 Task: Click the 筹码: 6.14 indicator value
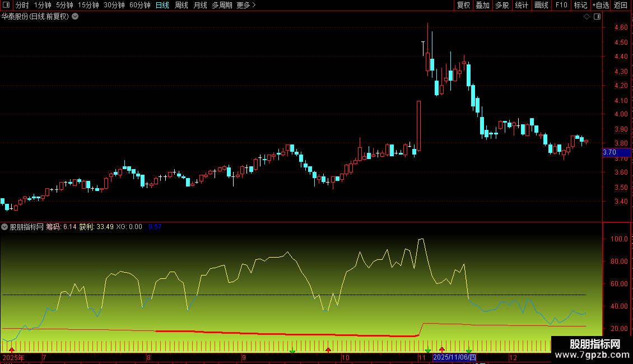coord(62,227)
